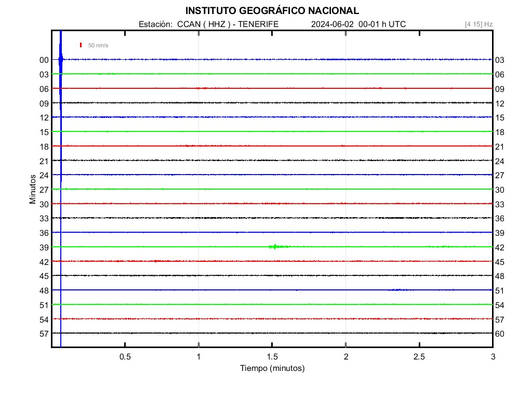Click the date text 2024-06-02 00-01 h UTC
The image size is (532, 399).
[x=358, y=24]
